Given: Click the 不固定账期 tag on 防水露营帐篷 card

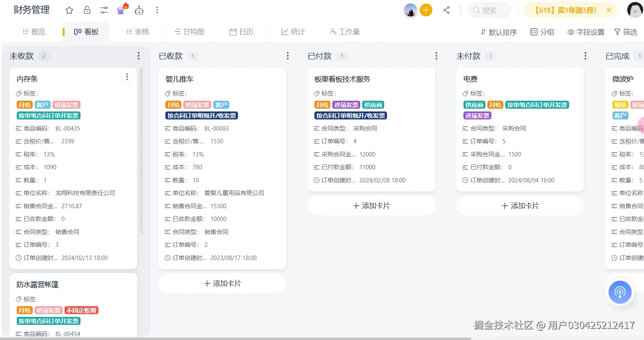Looking at the screenshot, I should pos(81,310).
